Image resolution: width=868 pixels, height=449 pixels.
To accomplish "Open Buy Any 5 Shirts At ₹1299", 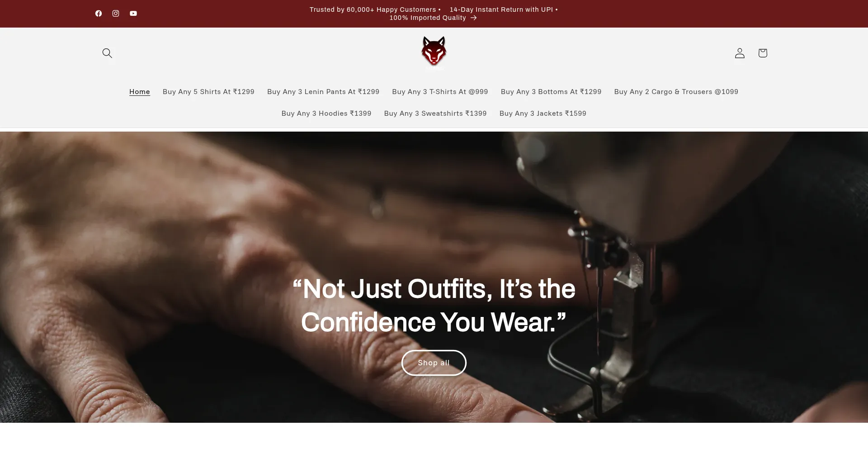I will tap(208, 92).
